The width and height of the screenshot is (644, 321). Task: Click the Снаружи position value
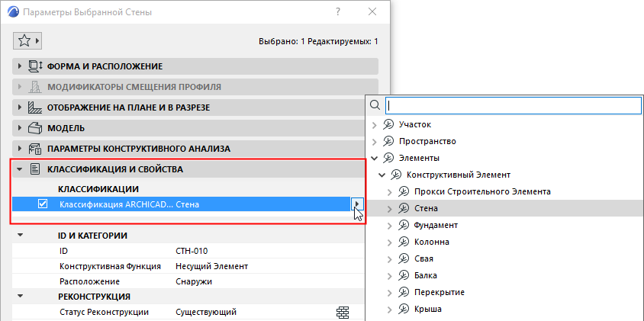click(194, 281)
